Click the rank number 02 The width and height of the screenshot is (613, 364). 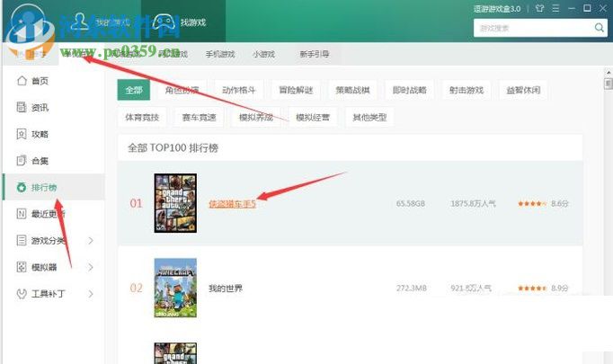(136, 289)
